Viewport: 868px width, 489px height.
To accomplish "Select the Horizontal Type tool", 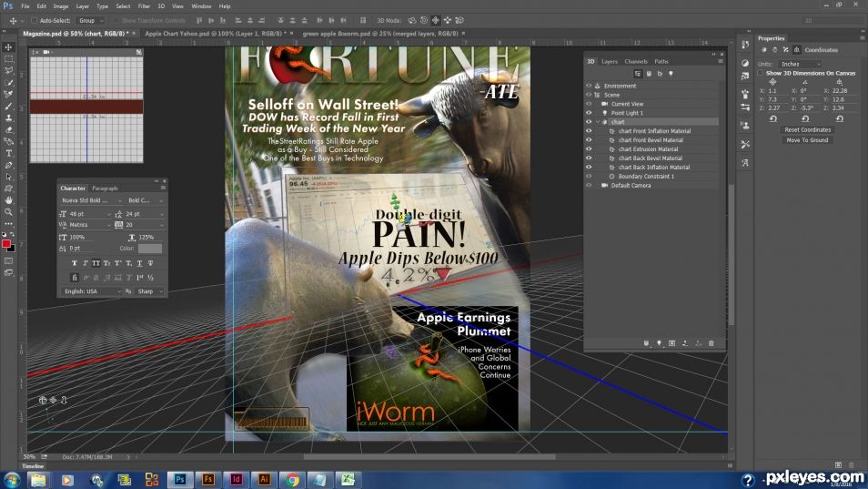I will pyautogui.click(x=8, y=153).
